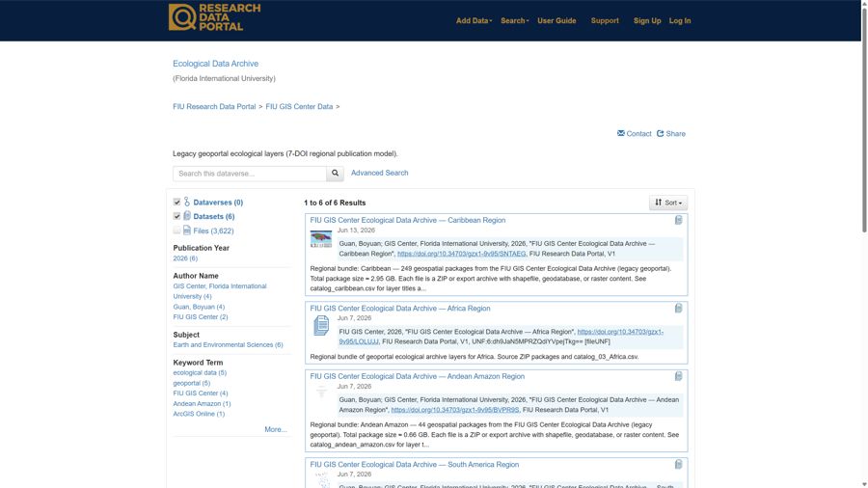Viewport: 868px width, 488px height.
Task: Open the South America Region dataset title
Action: tap(414, 464)
